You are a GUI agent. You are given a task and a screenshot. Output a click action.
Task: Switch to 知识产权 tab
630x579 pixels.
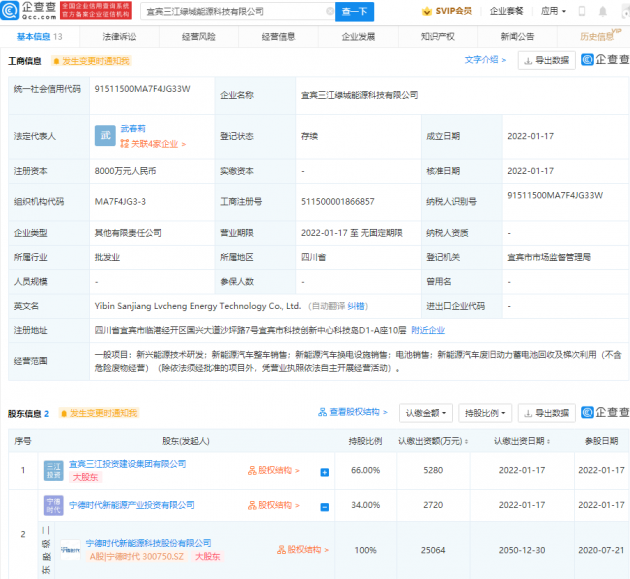point(438,37)
